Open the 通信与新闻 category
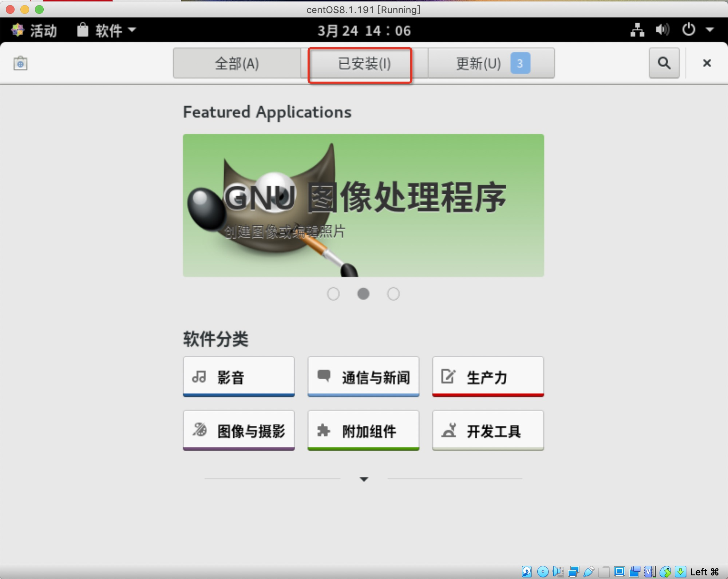Screen dimensions: 728x579 point(363,377)
